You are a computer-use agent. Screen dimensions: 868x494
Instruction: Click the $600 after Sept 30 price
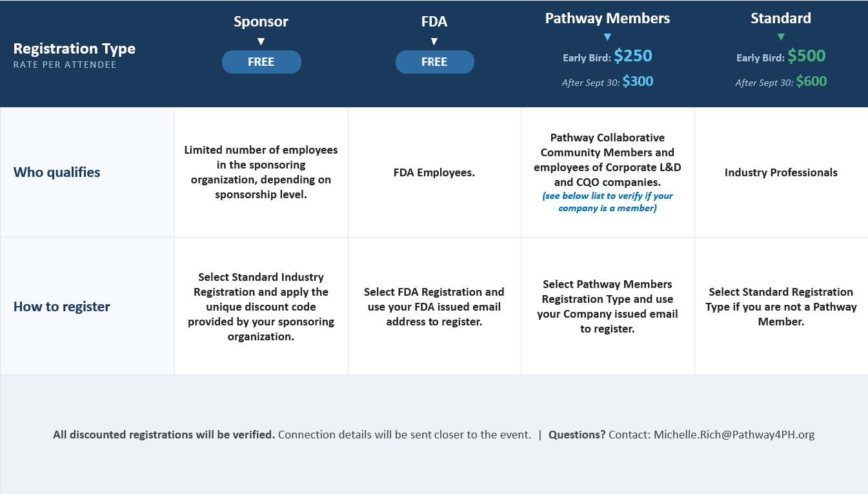pyautogui.click(x=811, y=81)
